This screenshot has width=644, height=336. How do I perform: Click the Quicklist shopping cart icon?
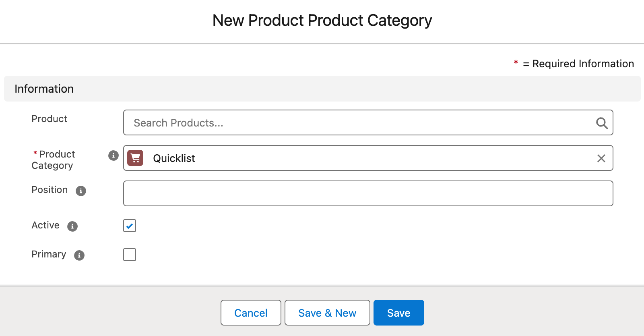coord(135,158)
